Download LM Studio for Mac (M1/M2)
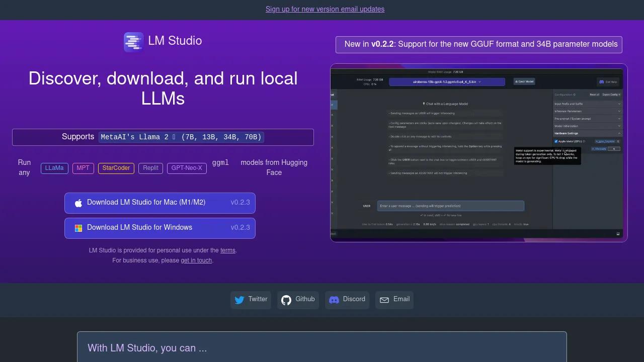The width and height of the screenshot is (644, 362). [160, 203]
